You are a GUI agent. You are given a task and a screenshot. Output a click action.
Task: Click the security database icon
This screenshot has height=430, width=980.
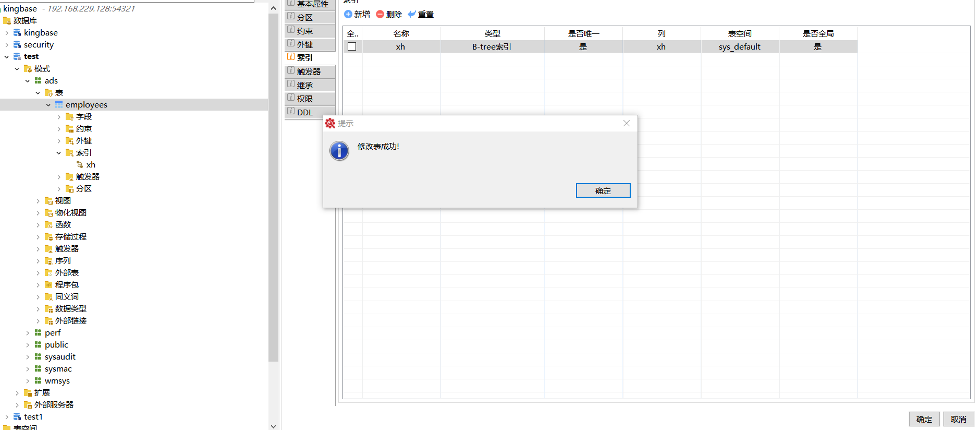pyautogui.click(x=17, y=45)
